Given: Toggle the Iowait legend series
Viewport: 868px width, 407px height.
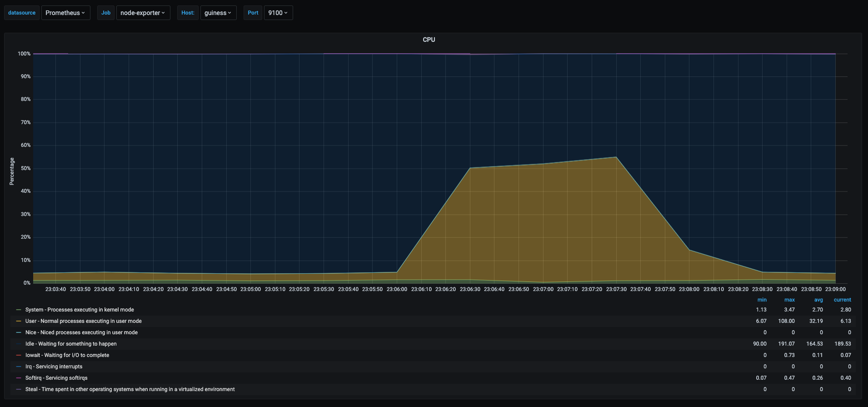Looking at the screenshot, I should point(67,355).
